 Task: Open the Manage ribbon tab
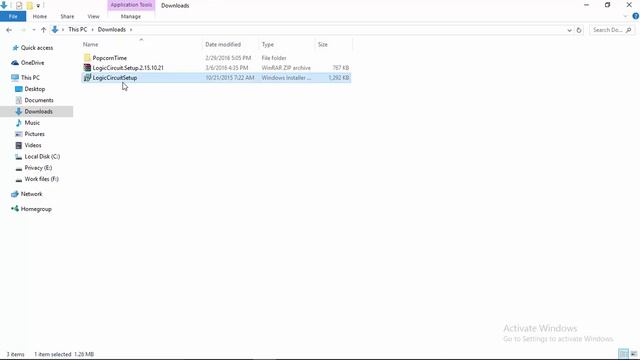pyautogui.click(x=131, y=16)
